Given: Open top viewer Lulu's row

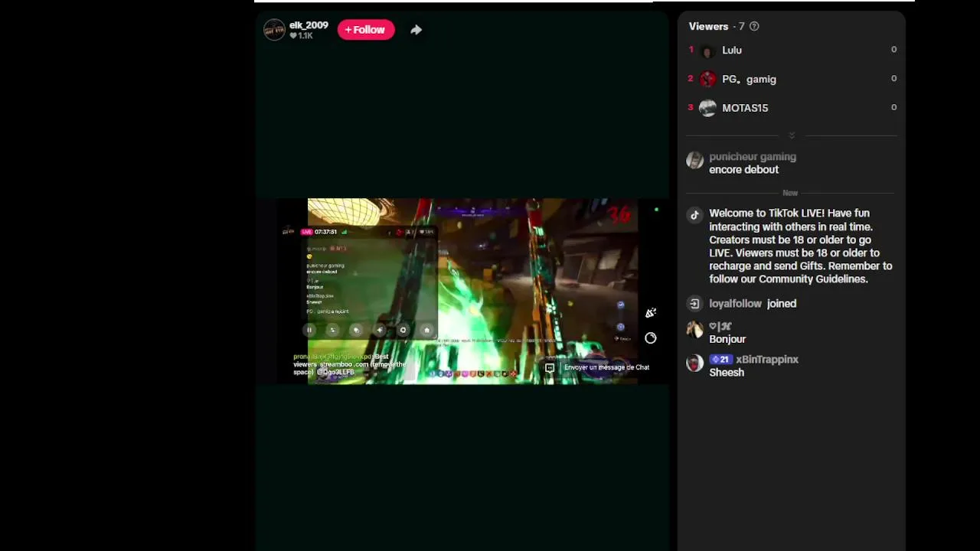Looking at the screenshot, I should click(792, 51).
